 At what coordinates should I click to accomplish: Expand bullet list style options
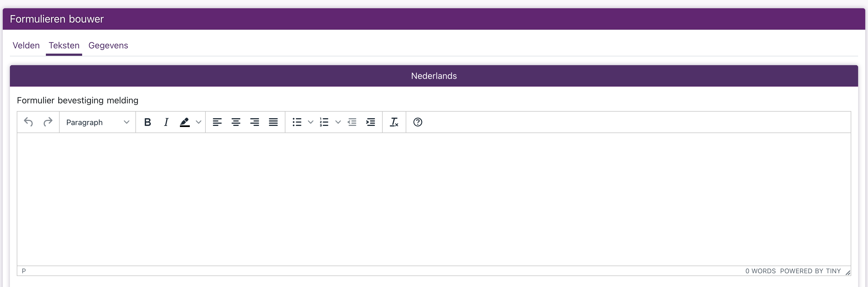[x=311, y=122]
